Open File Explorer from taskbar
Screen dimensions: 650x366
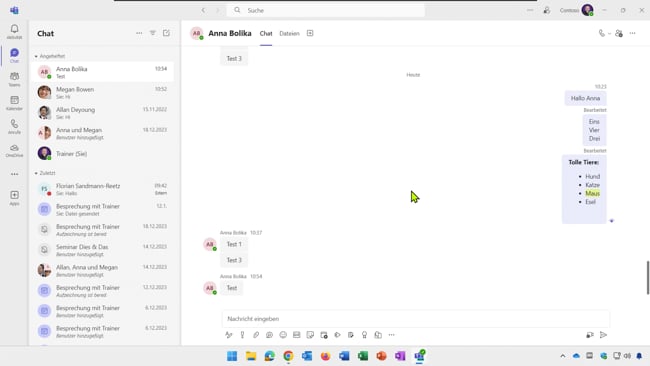251,356
